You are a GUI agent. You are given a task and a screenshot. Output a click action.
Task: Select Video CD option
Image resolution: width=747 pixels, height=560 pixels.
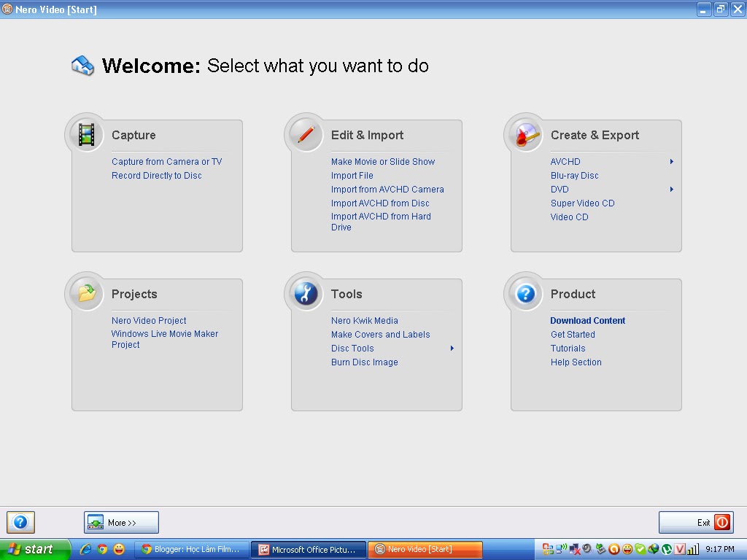tap(569, 217)
